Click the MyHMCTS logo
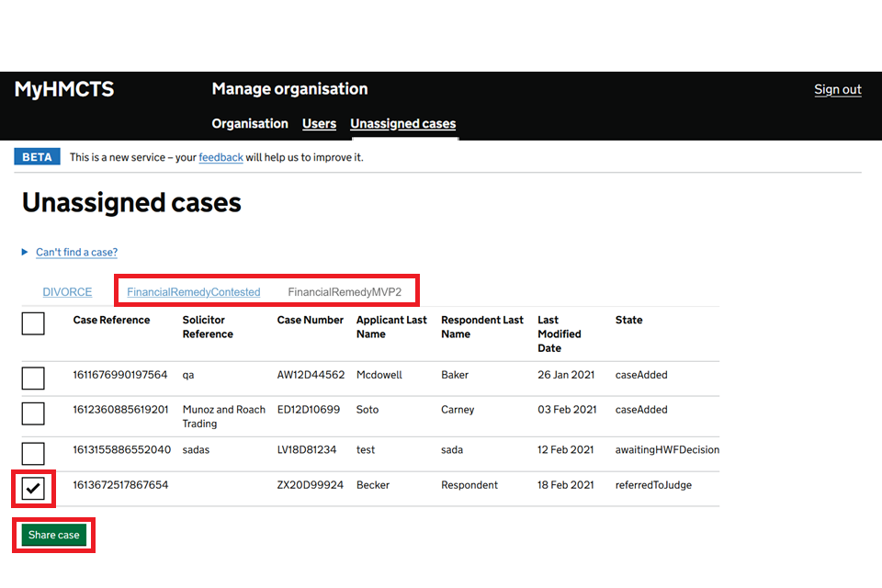The height and width of the screenshot is (588, 882). (64, 90)
